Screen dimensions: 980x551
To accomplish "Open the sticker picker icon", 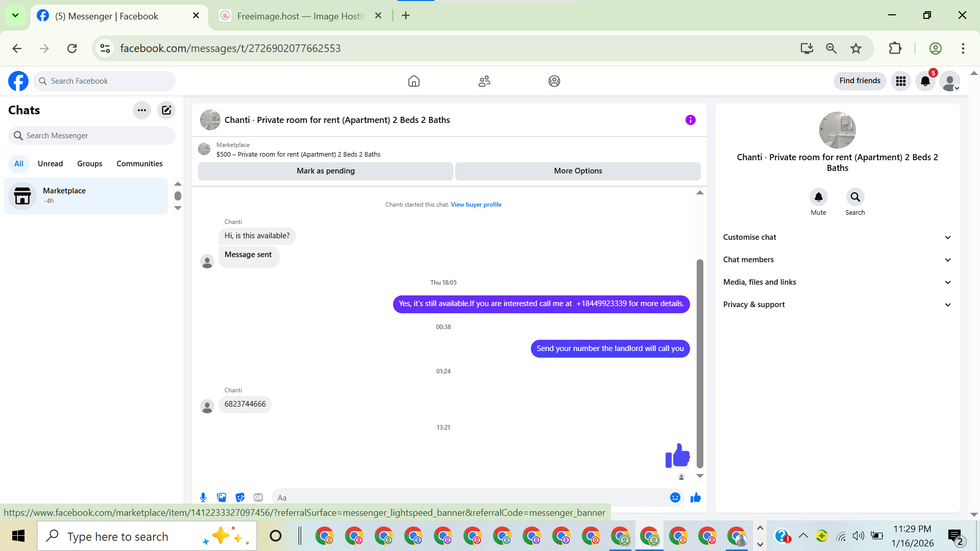I will tap(240, 497).
